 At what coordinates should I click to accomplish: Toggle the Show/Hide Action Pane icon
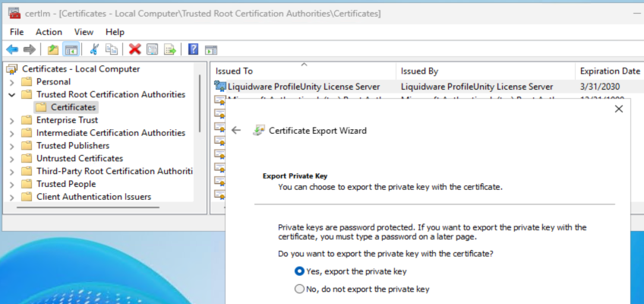pos(211,50)
